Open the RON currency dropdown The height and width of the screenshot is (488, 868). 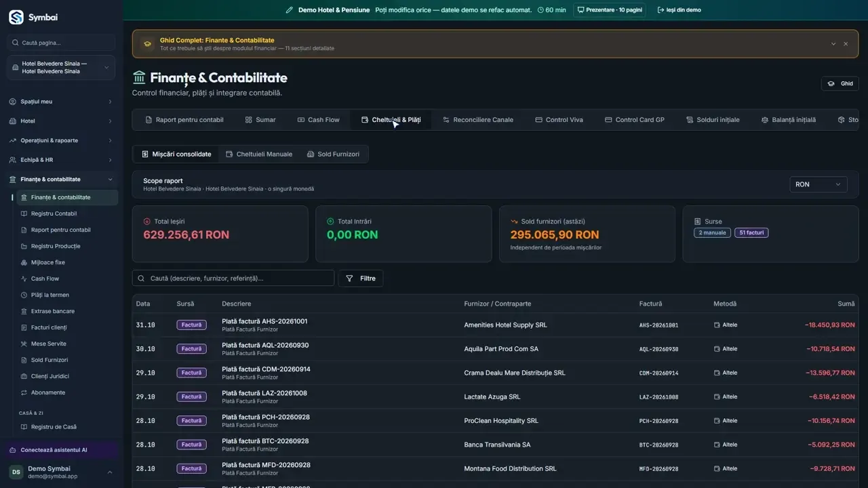(818, 184)
